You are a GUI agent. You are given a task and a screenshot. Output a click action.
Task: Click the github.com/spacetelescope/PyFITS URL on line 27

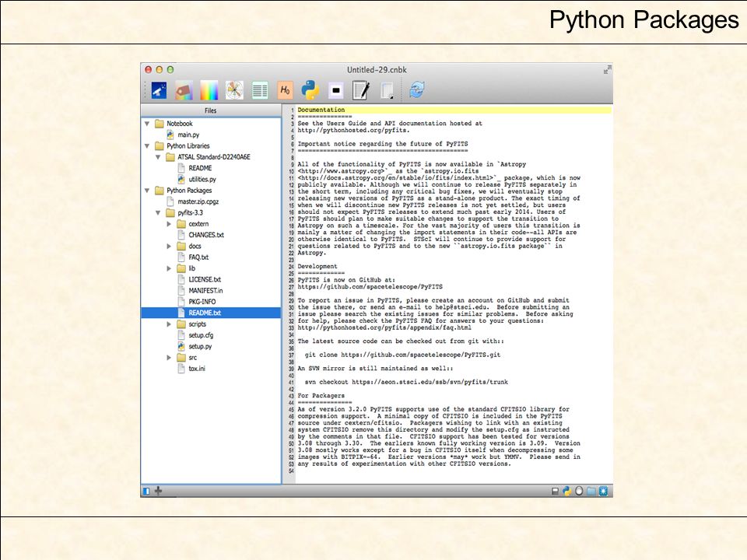[370, 287]
